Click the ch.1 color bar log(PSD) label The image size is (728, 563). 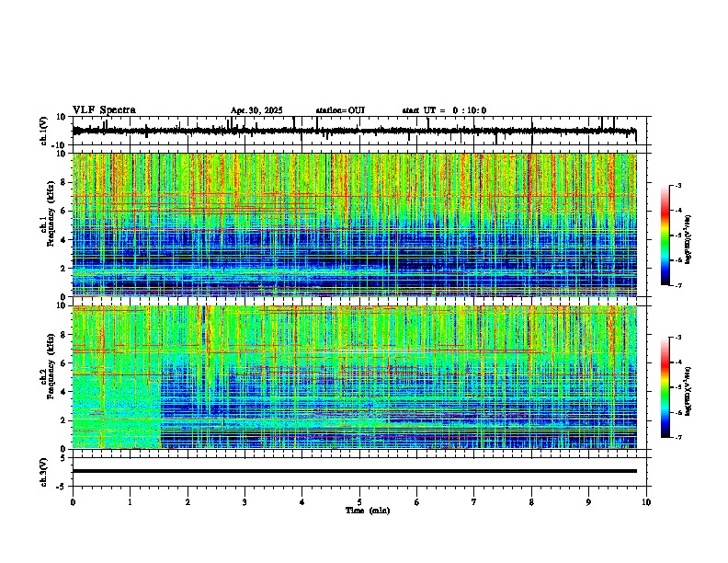click(x=688, y=240)
